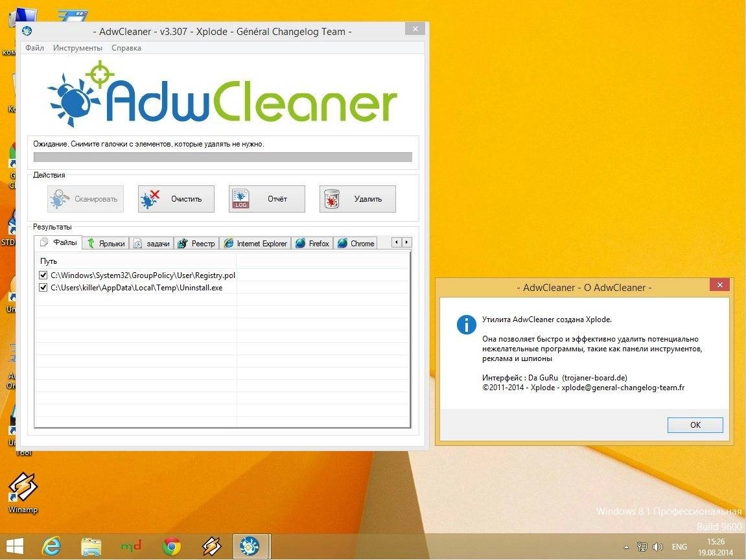Launch Internet Explorer from taskbar
746x560 pixels.
(x=51, y=546)
